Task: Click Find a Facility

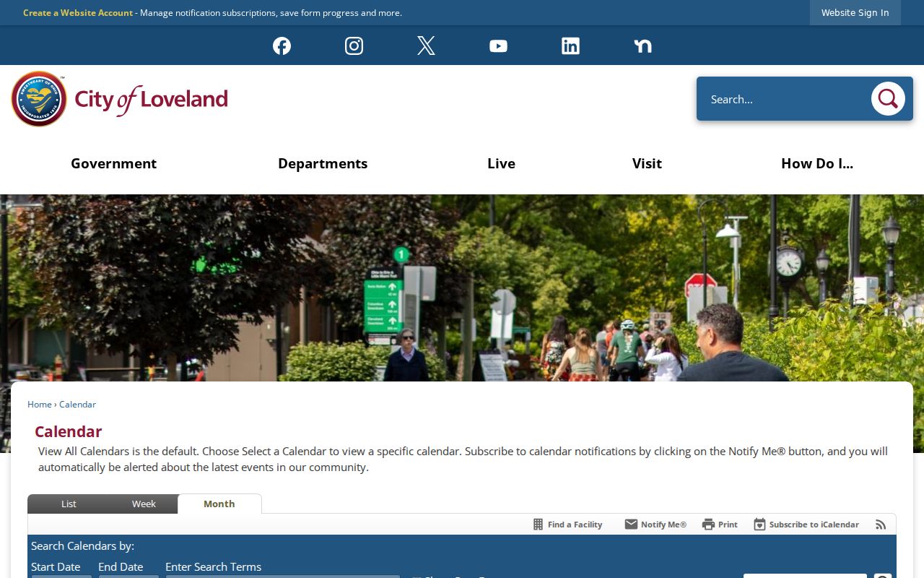Action: click(567, 525)
